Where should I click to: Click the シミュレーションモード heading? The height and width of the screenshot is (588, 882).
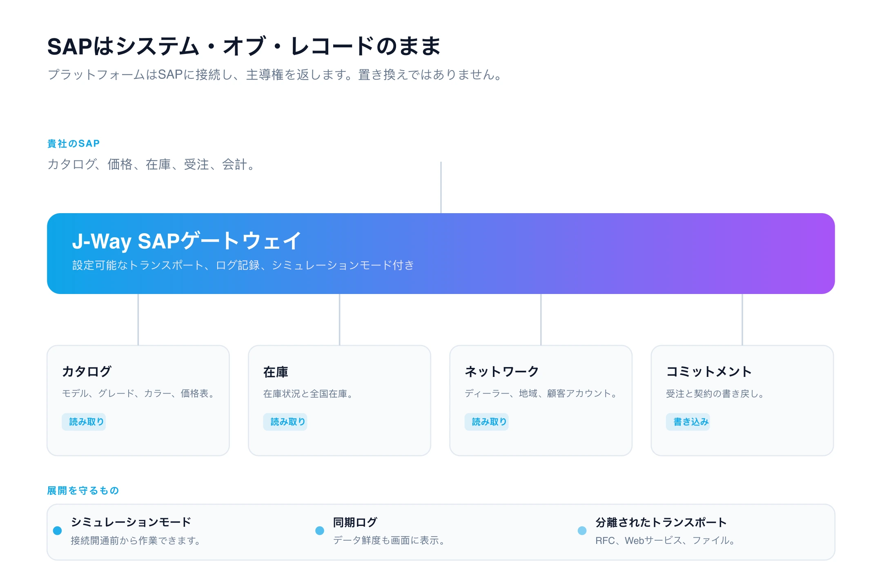click(x=131, y=522)
